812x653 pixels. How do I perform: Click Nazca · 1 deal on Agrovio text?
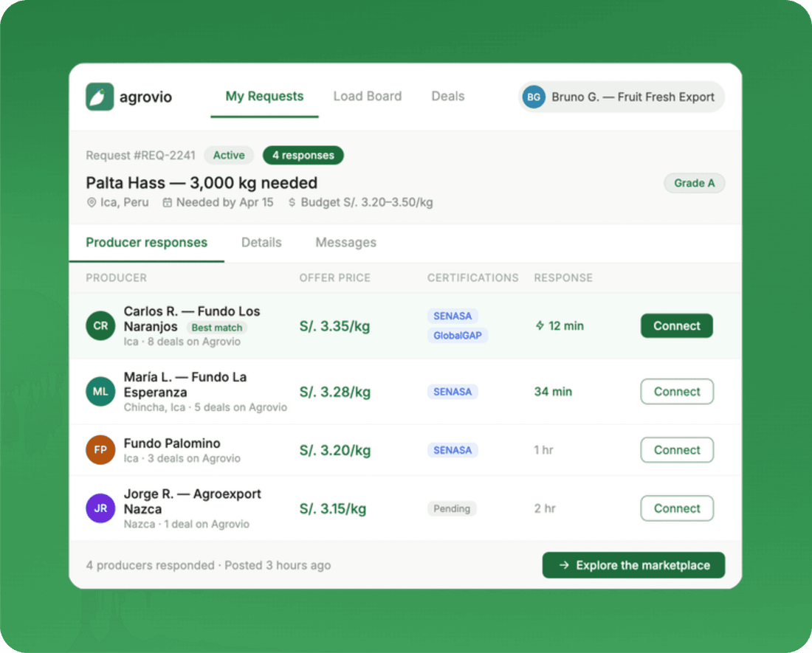tap(187, 524)
